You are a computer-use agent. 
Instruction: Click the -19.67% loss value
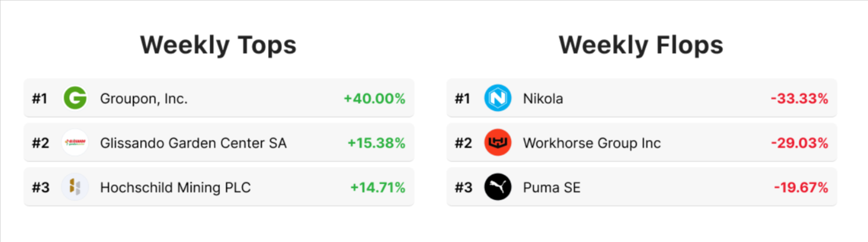pyautogui.click(x=801, y=187)
